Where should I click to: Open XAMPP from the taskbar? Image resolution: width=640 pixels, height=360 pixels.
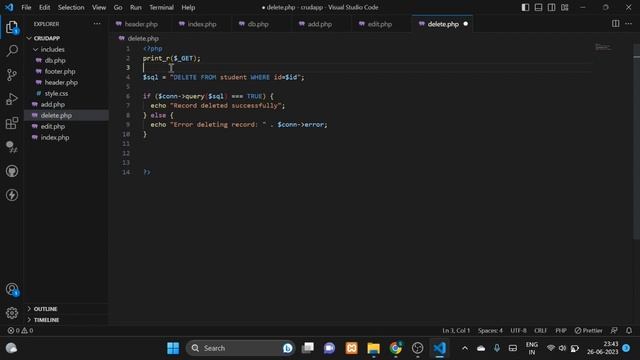[x=351, y=348]
